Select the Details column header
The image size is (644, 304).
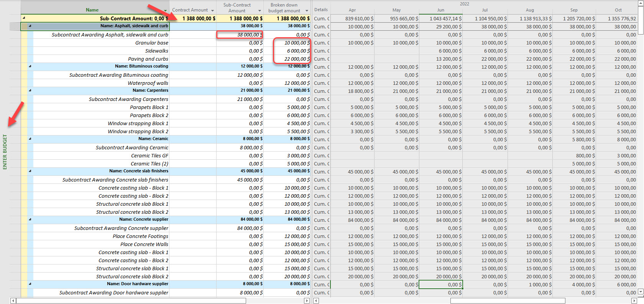pos(321,10)
